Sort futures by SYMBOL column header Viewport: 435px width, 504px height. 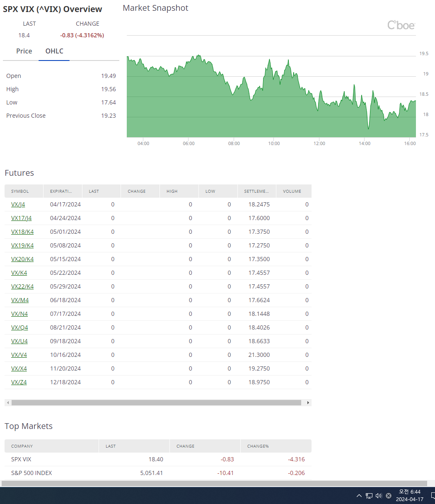pos(24,191)
